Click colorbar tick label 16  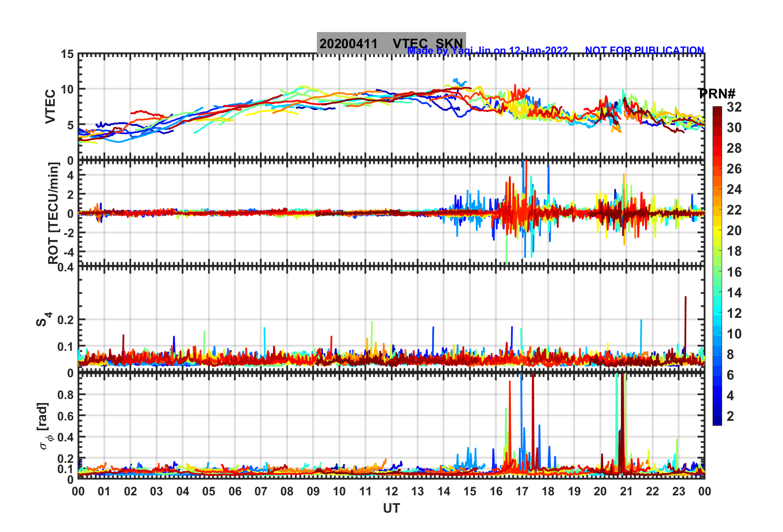tap(734, 272)
